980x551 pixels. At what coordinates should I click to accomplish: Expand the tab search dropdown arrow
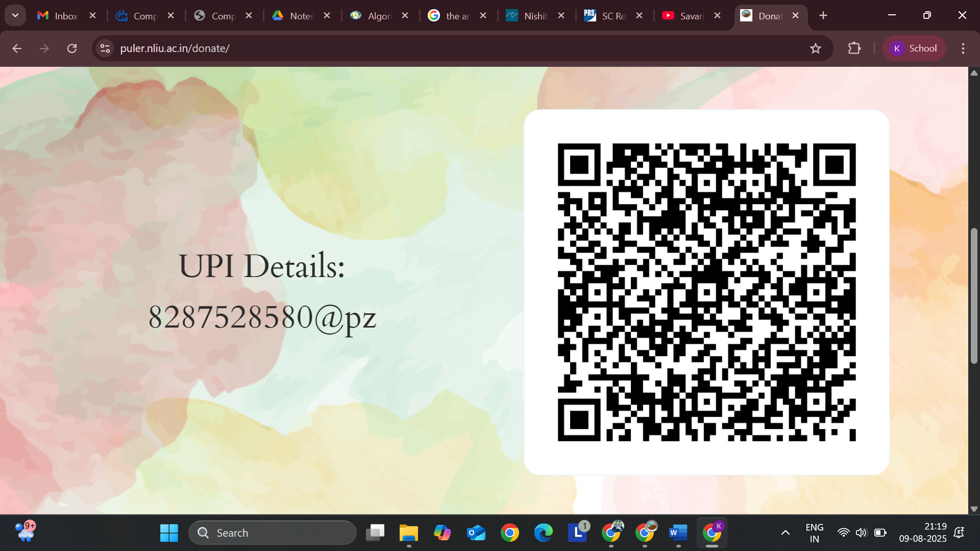[15, 15]
